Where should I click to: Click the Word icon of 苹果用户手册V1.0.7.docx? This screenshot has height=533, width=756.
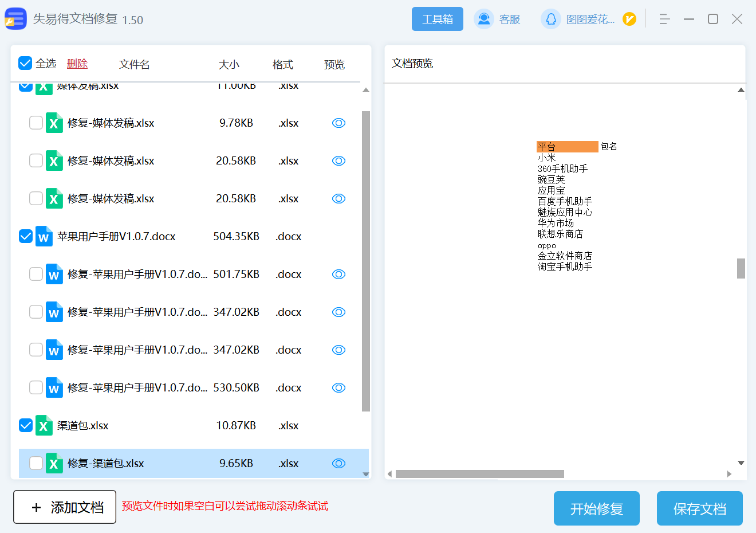(x=44, y=236)
